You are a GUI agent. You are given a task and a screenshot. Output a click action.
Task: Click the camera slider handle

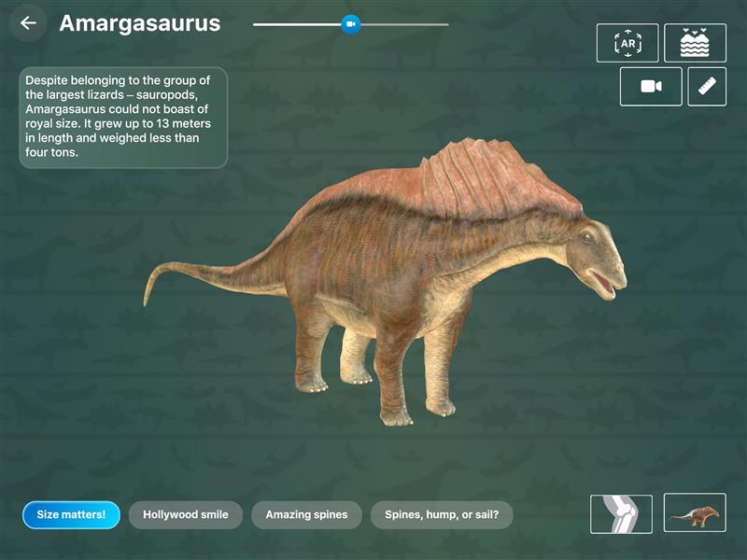[x=351, y=24]
